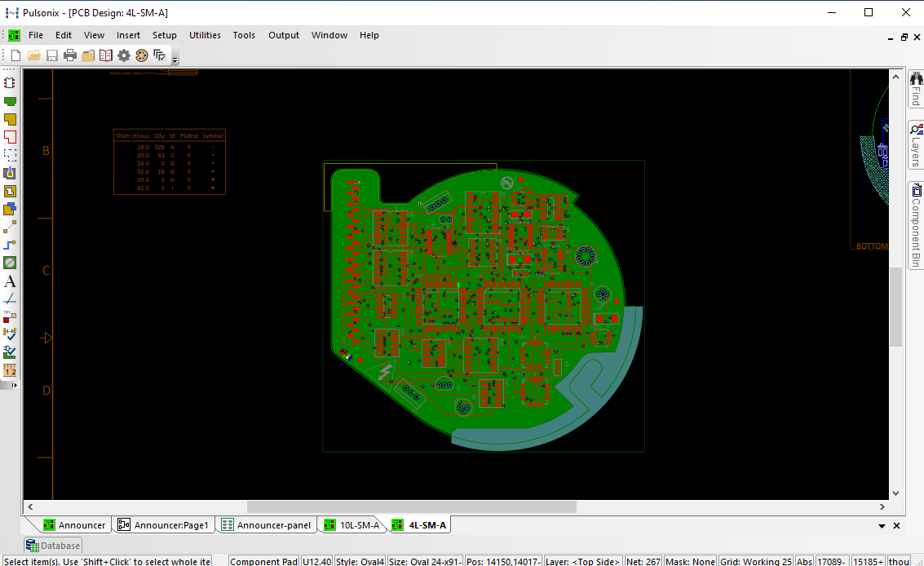Open the Find side panel

[916, 90]
